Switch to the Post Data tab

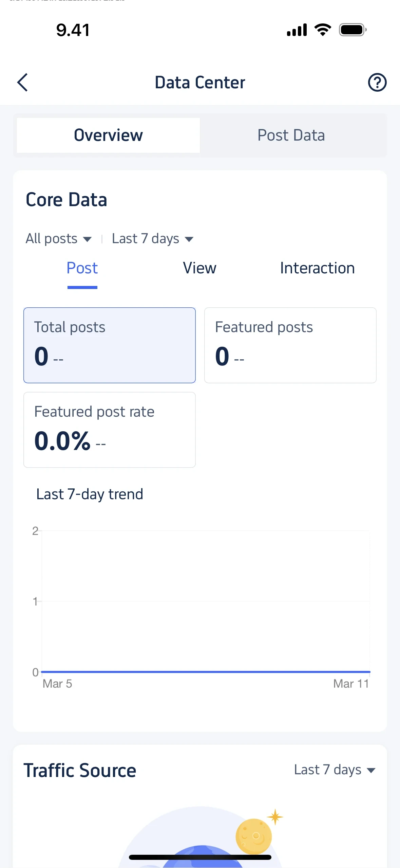(x=291, y=135)
